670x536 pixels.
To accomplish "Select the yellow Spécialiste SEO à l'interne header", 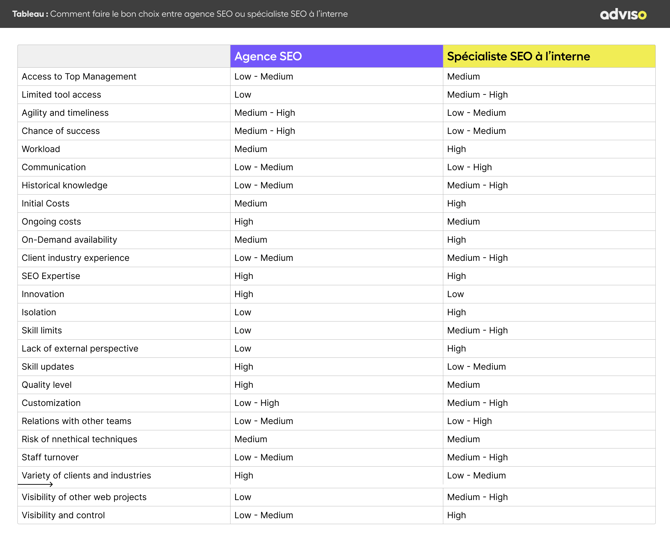I will 548,56.
